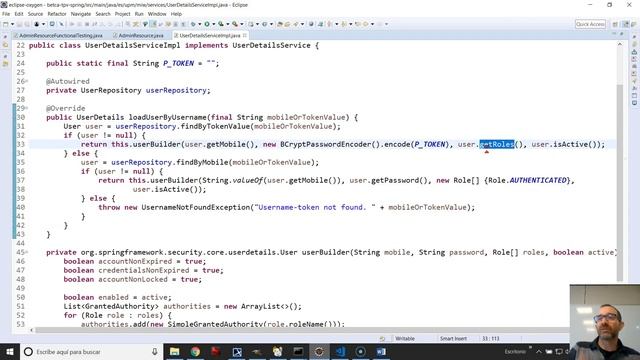The image size is (640, 360).
Task: Open File Explorer from taskbar
Action: click(x=174, y=351)
